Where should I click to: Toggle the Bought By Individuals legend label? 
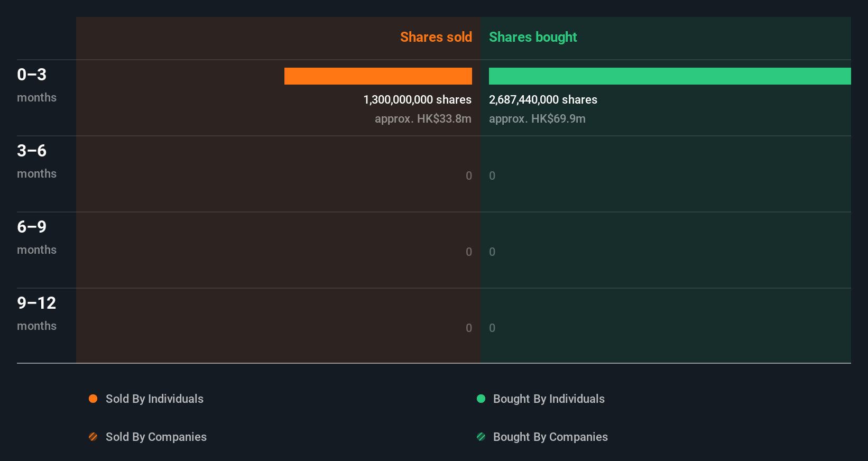[549, 399]
